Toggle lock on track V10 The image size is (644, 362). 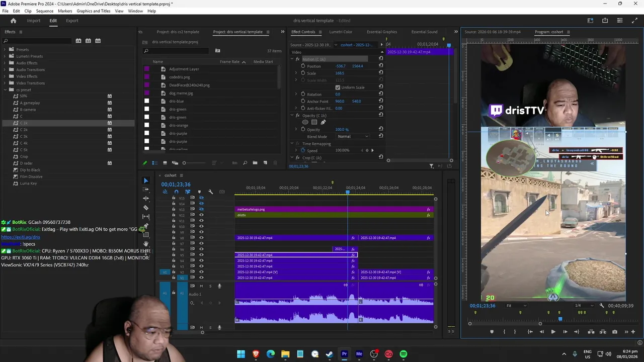(174, 226)
